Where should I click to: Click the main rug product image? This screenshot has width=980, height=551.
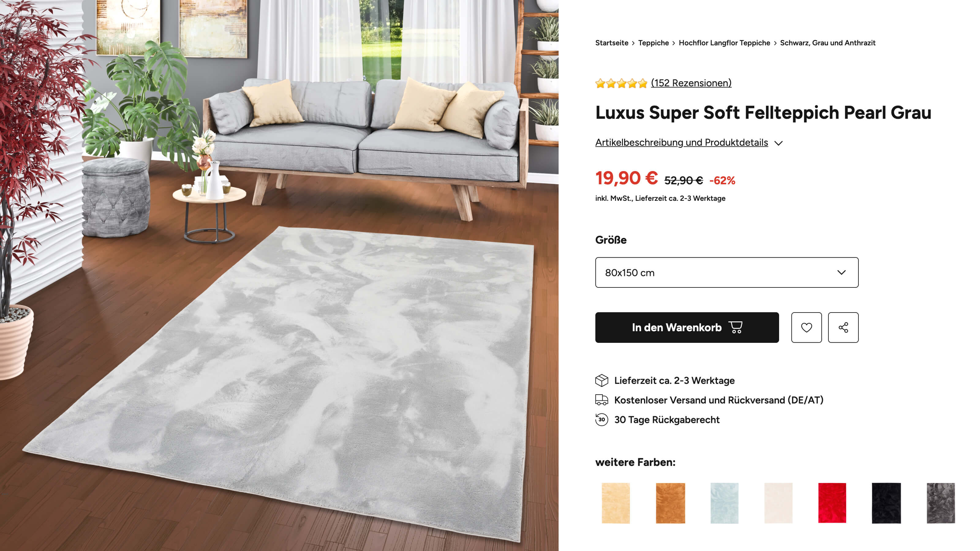279,275
